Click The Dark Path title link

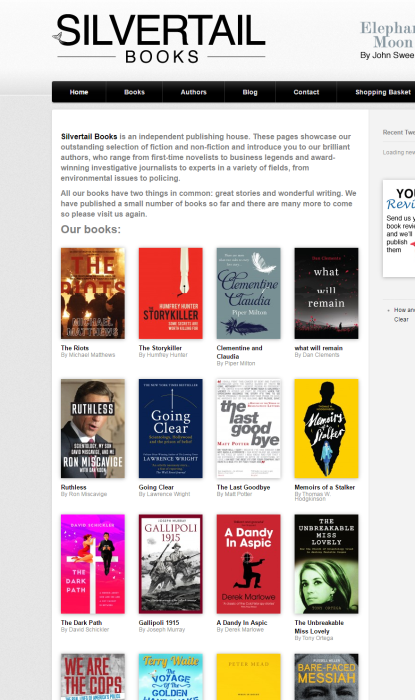click(81, 622)
